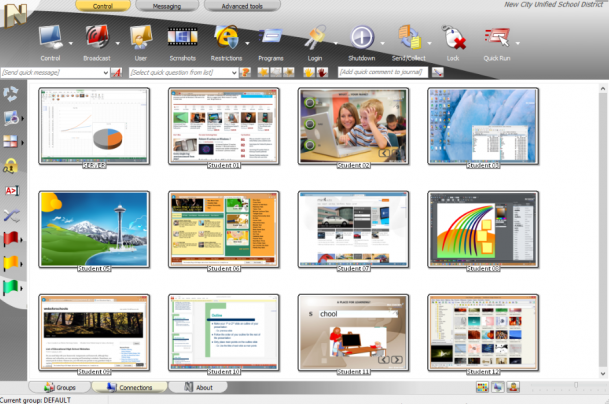Select the Student 02 thumbnail
The image size is (609, 404).
pyautogui.click(x=353, y=126)
